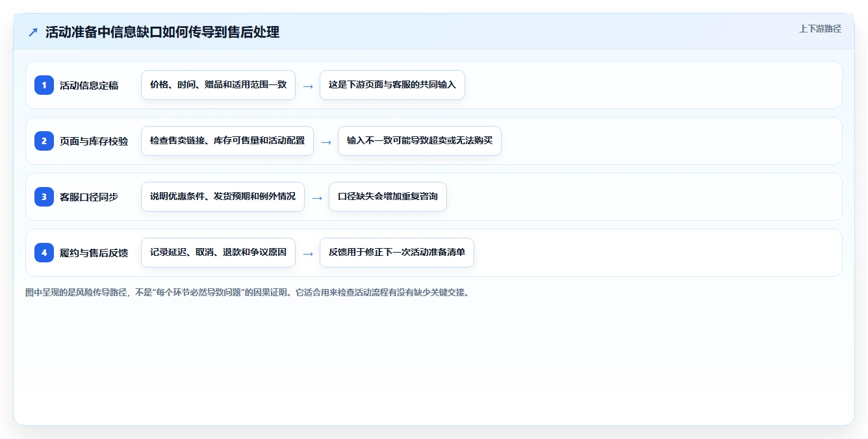Click the 履约与售后反馈 step label
Screen dimensions: 868x439
tap(94, 253)
